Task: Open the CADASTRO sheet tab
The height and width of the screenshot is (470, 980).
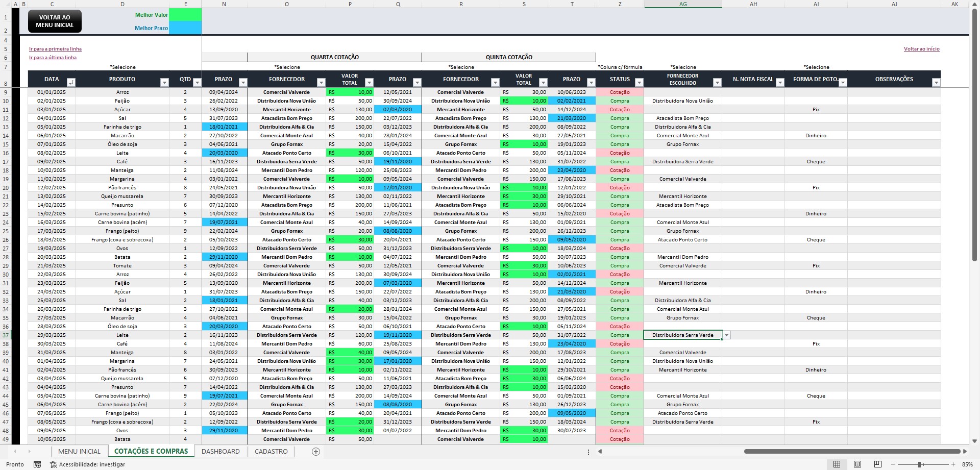Action: (x=271, y=452)
